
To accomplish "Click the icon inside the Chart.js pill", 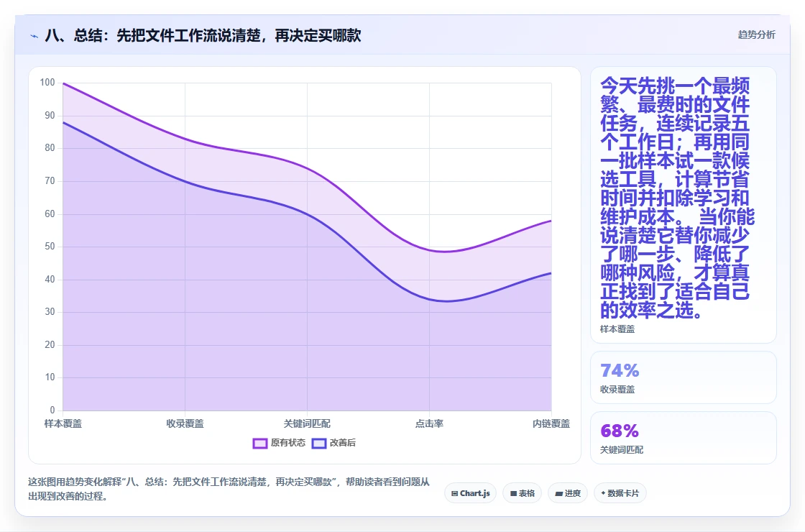I will pos(454,493).
